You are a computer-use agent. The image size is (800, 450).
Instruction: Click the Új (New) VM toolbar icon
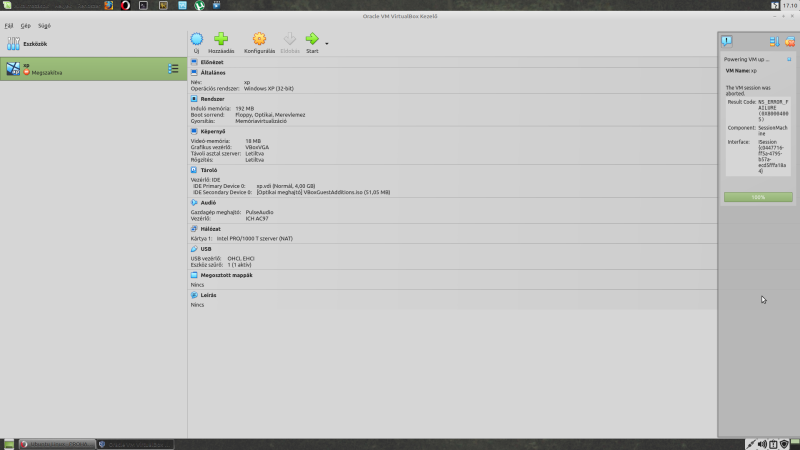coord(196,39)
